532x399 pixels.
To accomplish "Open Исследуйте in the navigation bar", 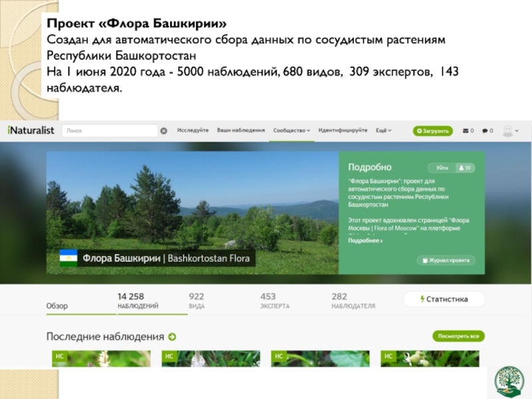I will coord(193,131).
